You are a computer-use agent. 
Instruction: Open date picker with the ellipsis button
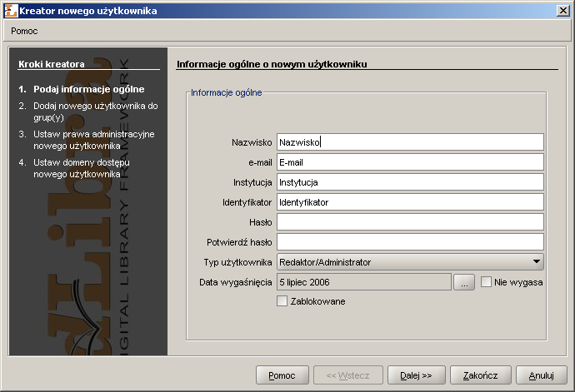(464, 282)
